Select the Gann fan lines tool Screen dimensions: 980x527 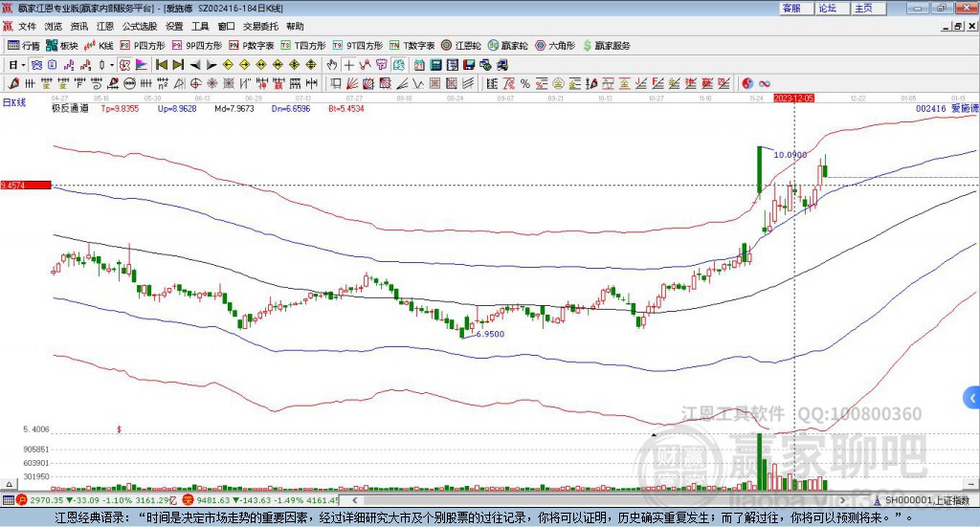click(352, 83)
